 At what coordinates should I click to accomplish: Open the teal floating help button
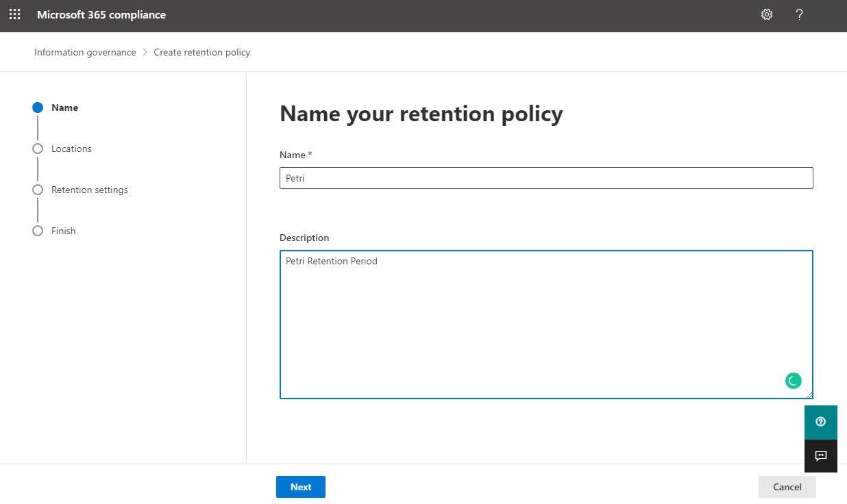tap(820, 422)
